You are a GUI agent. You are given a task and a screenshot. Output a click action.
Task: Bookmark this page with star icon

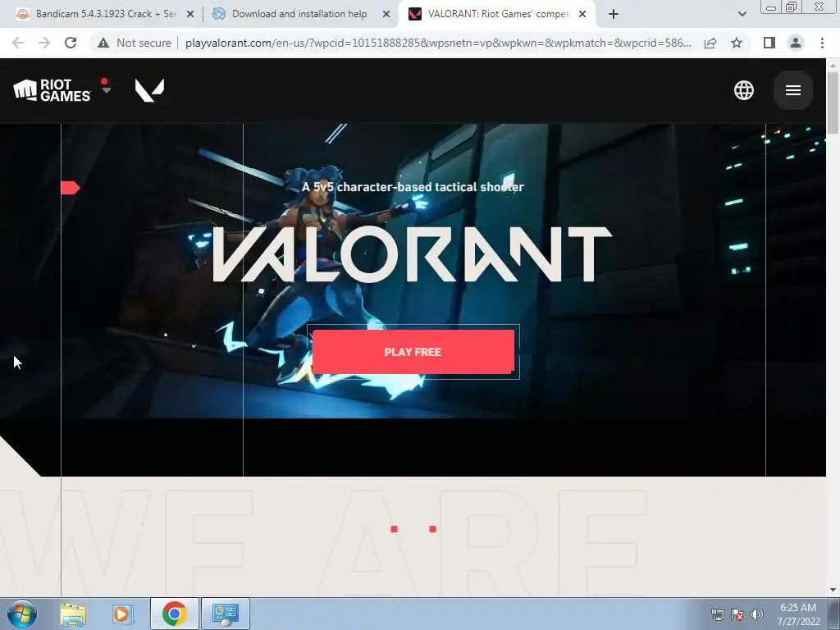point(737,43)
